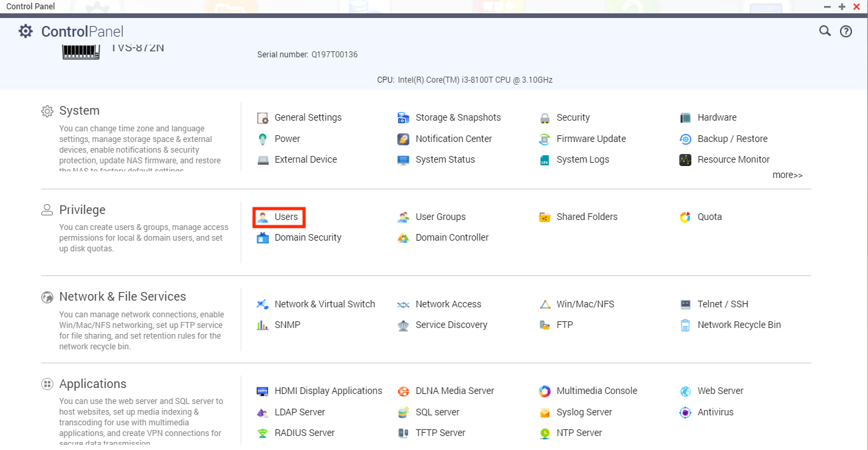
Task: Click the Firmware Update icon
Action: tap(545, 139)
